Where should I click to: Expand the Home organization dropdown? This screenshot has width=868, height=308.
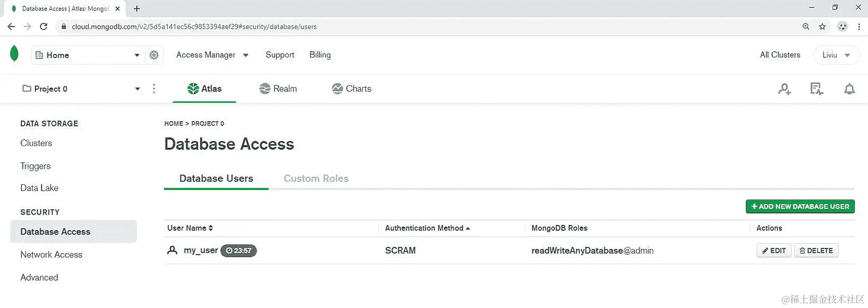click(88, 55)
